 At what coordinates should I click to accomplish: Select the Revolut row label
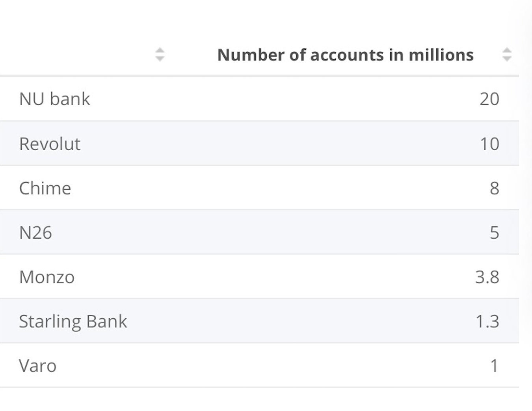pos(50,144)
